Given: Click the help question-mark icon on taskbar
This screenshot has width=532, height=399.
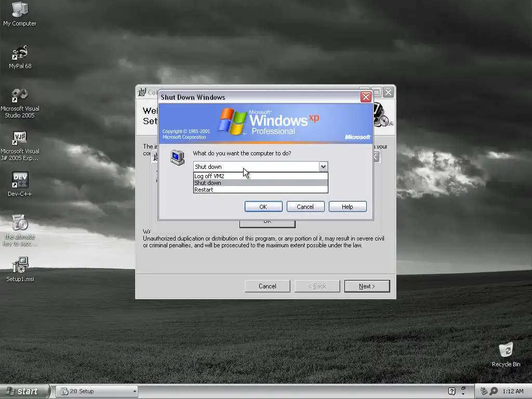Looking at the screenshot, I should (x=451, y=392).
